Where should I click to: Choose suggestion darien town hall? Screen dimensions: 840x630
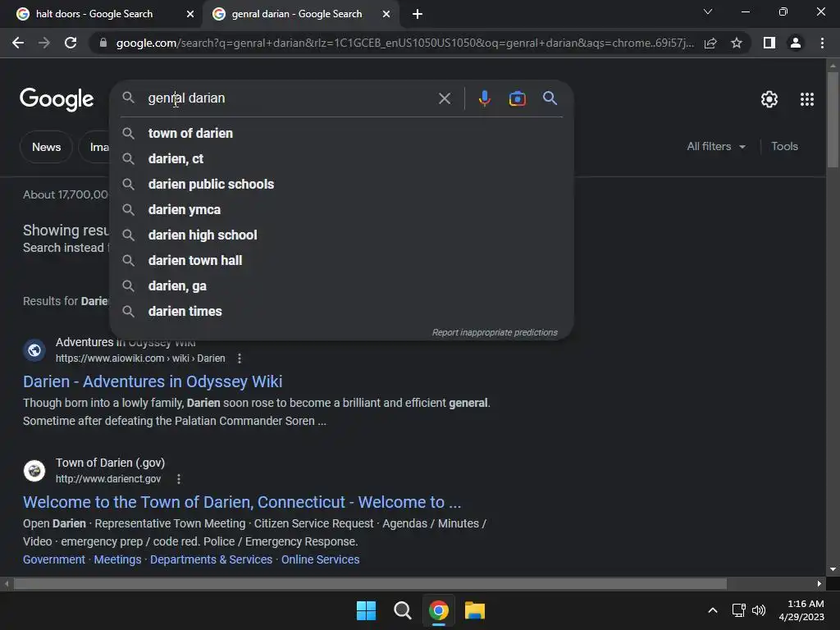click(x=342, y=260)
